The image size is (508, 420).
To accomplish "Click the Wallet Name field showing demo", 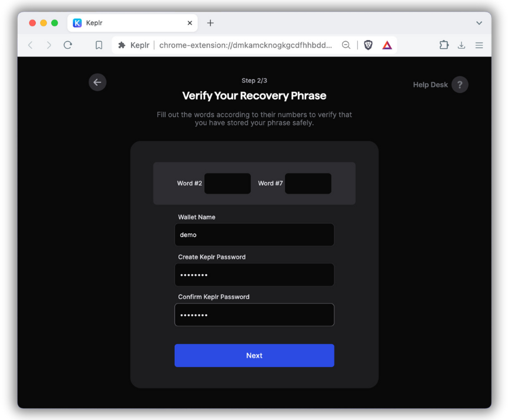I will click(x=254, y=234).
